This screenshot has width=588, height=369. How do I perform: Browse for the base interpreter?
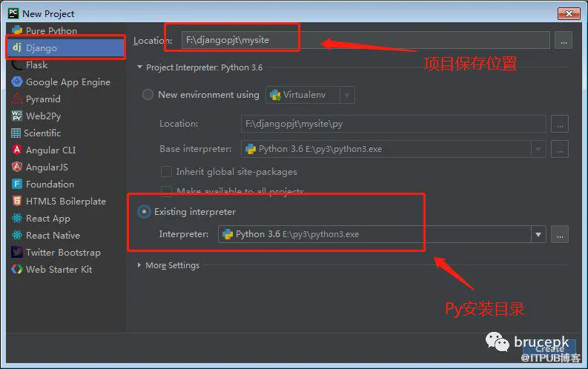[x=560, y=149]
